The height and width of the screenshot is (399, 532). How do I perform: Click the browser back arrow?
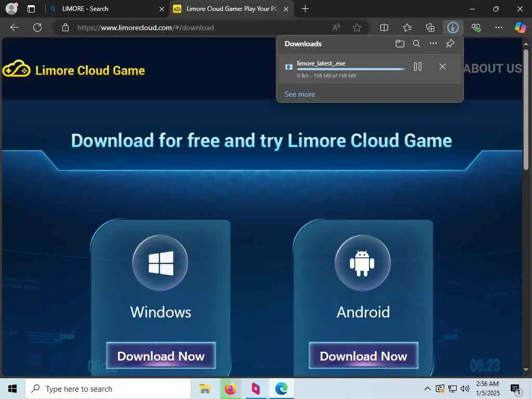tap(14, 28)
